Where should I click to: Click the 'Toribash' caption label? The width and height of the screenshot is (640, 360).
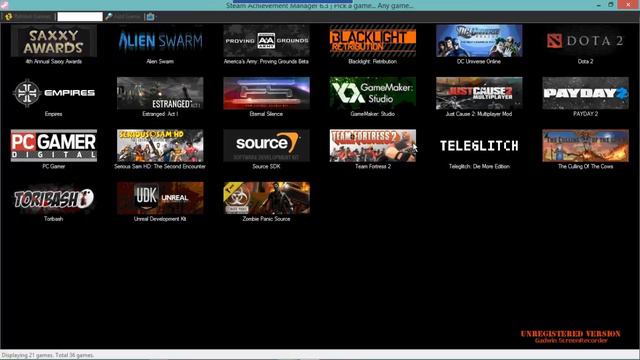[x=53, y=219]
